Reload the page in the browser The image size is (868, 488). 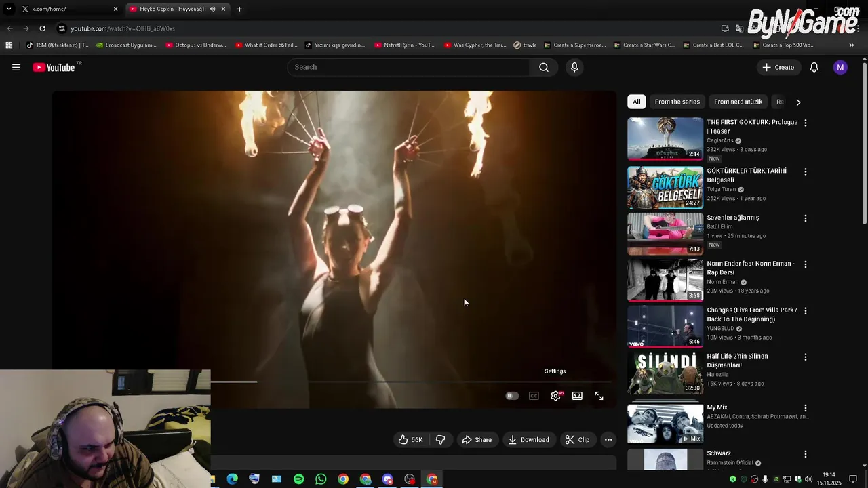click(x=42, y=28)
